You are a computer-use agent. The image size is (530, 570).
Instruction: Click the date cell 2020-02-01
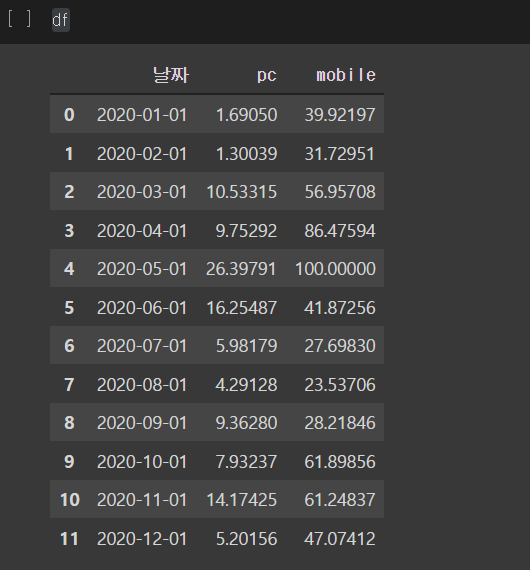coord(142,153)
